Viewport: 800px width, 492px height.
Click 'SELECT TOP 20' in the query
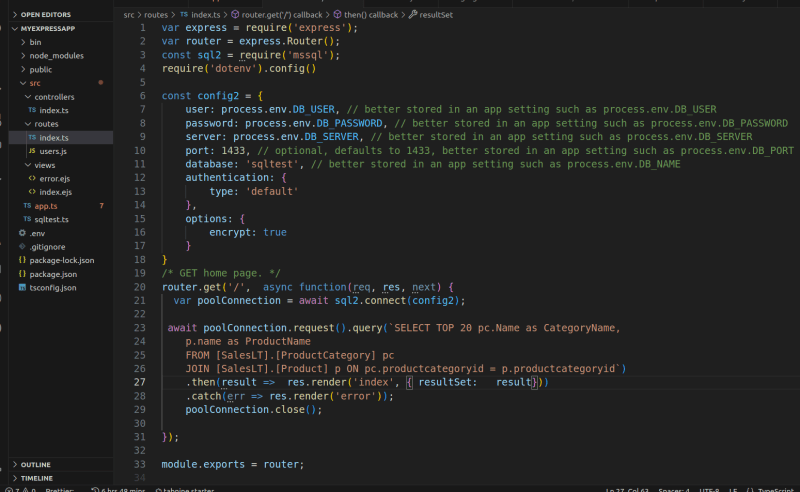[433, 328]
